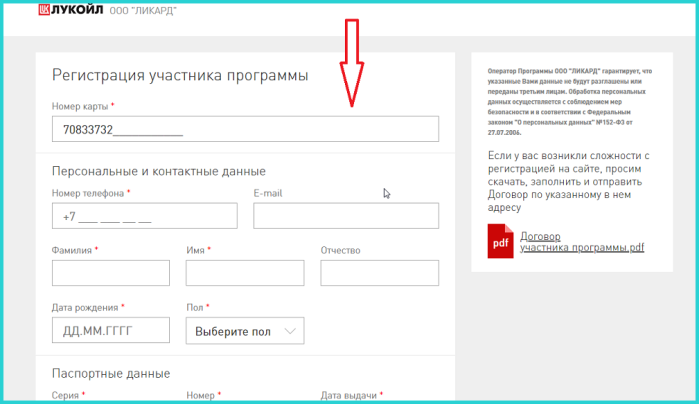699x404 pixels.
Task: Click the Оператор Программы privacy notice text
Action: [x=570, y=102]
